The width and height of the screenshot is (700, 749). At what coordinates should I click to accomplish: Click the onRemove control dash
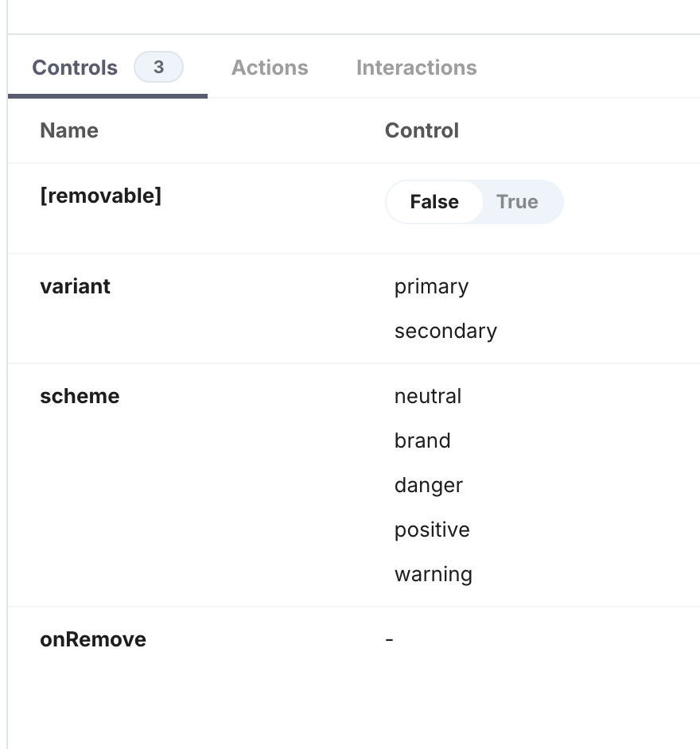387,639
